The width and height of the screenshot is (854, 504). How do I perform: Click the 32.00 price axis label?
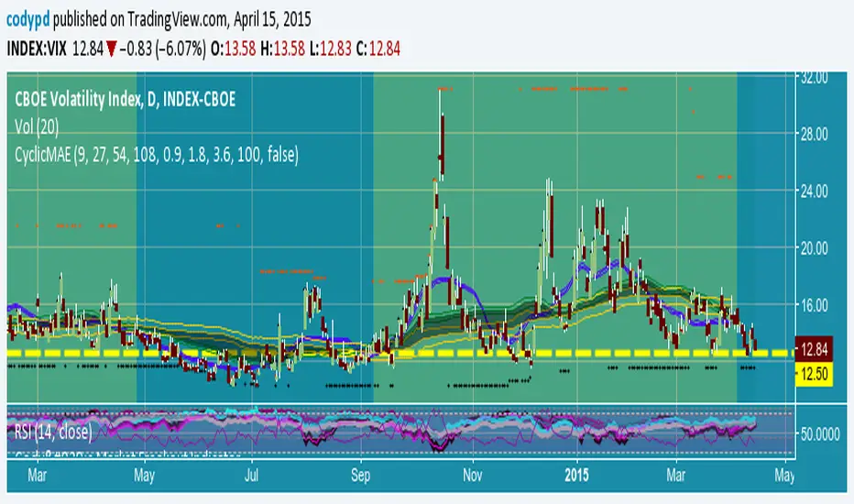(815, 77)
